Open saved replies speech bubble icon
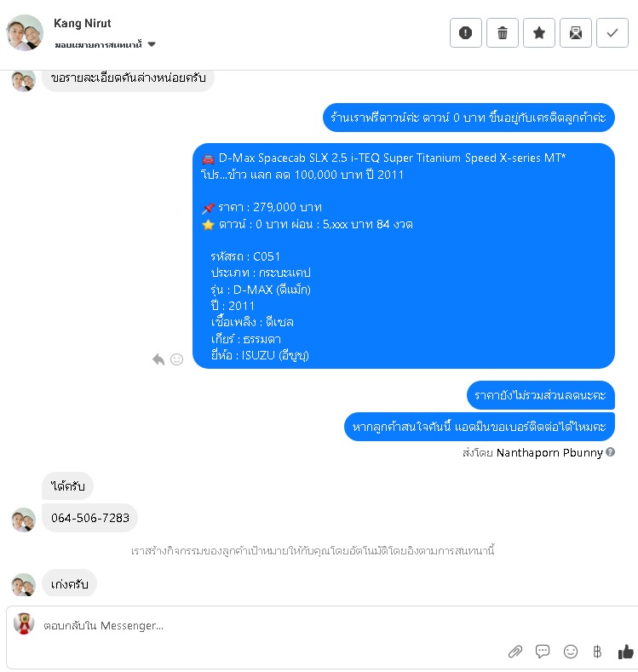This screenshot has width=638, height=672. click(x=543, y=652)
